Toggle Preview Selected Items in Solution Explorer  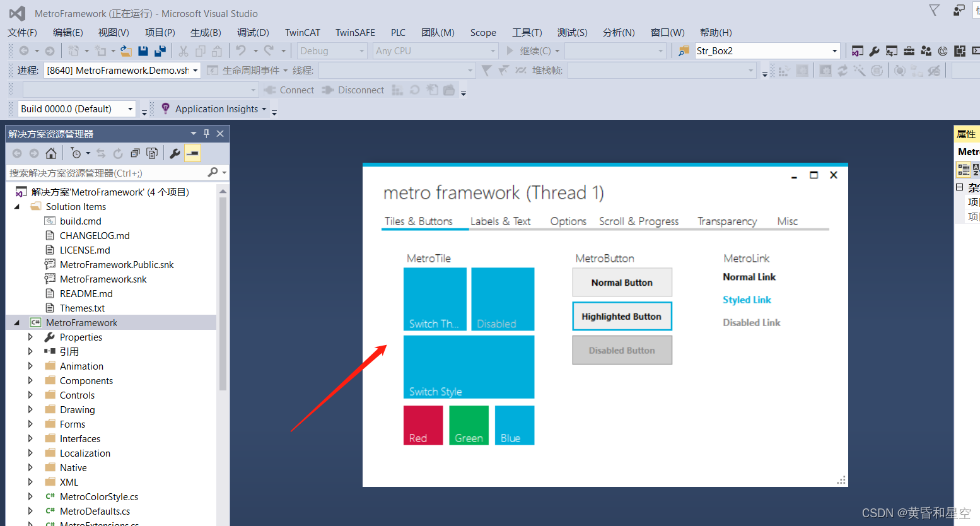coord(192,153)
